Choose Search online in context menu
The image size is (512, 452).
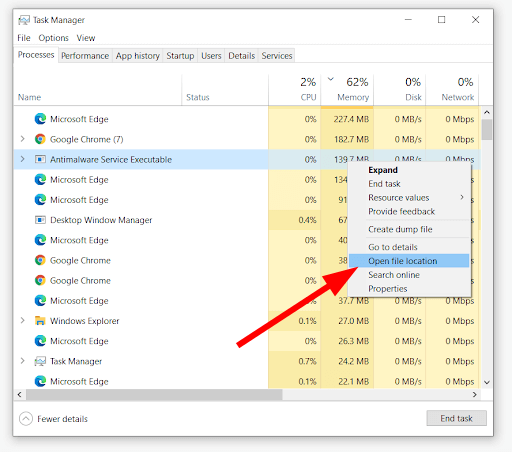pyautogui.click(x=409, y=275)
